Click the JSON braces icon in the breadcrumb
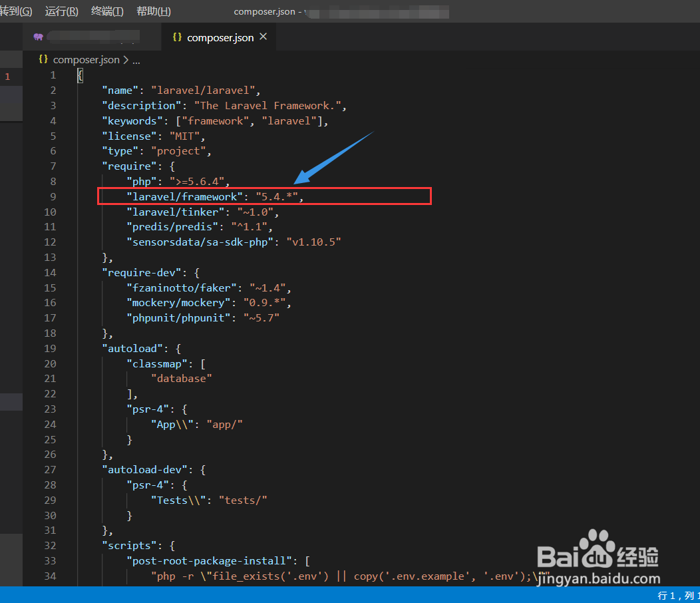Screen dimensions: 700x603 pyautogui.click(x=43, y=59)
